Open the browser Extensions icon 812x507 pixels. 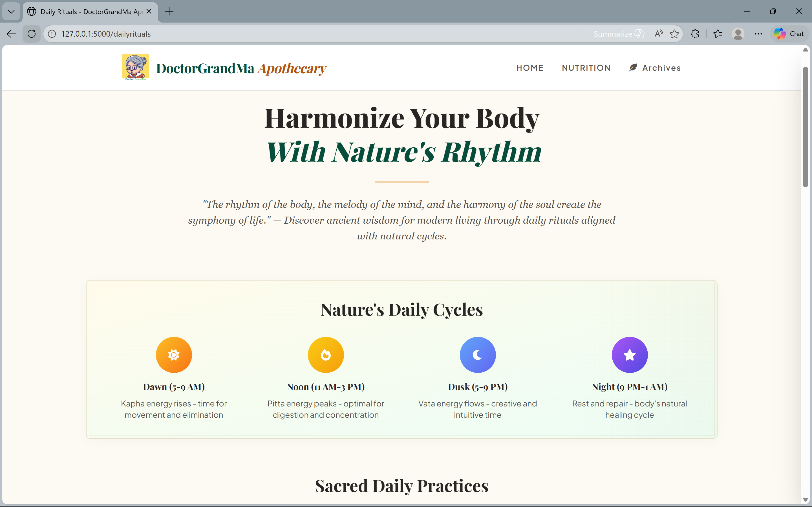point(695,34)
